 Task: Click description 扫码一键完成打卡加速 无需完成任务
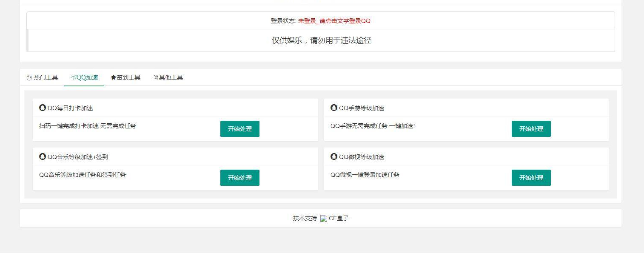point(88,126)
